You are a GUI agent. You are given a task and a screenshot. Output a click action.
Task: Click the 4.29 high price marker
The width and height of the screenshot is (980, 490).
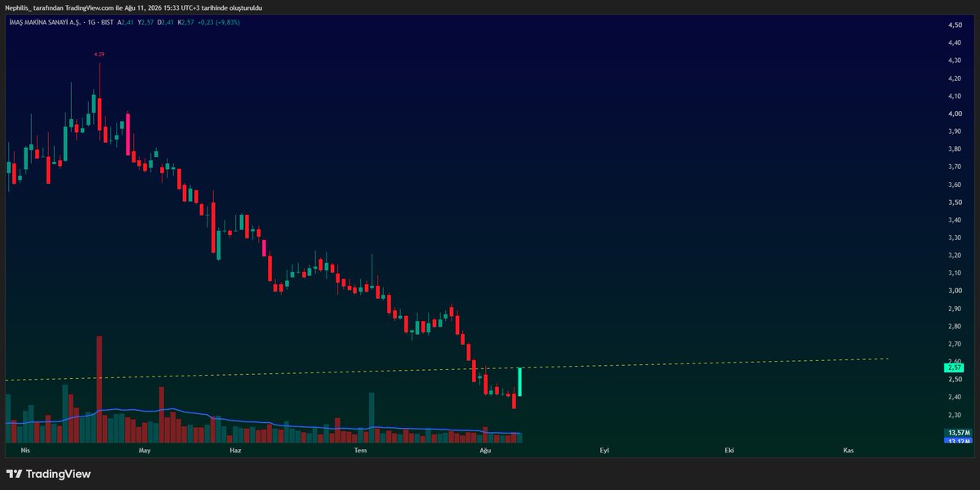pyautogui.click(x=99, y=54)
